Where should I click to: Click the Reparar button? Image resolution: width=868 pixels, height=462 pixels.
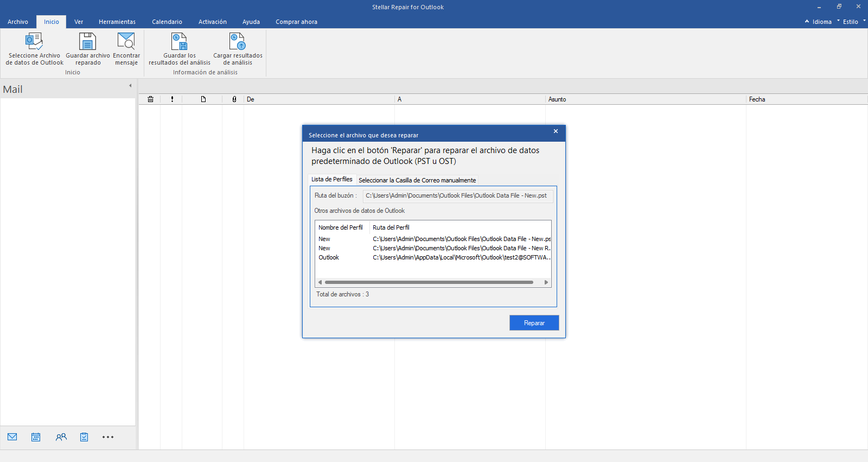(x=534, y=322)
